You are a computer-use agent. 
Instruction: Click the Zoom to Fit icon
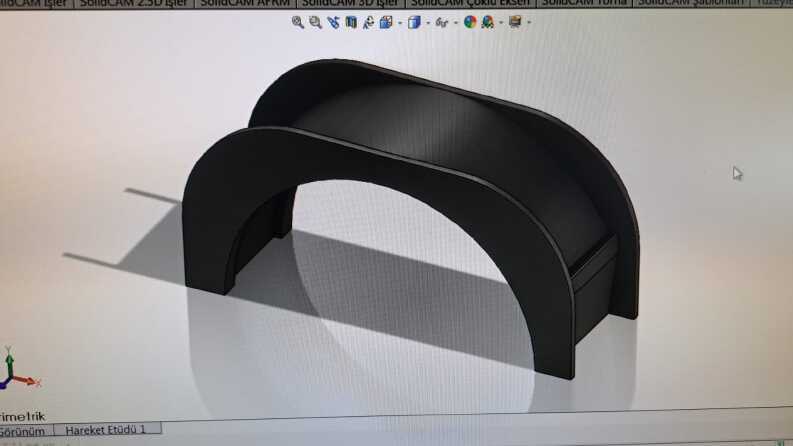(x=298, y=22)
